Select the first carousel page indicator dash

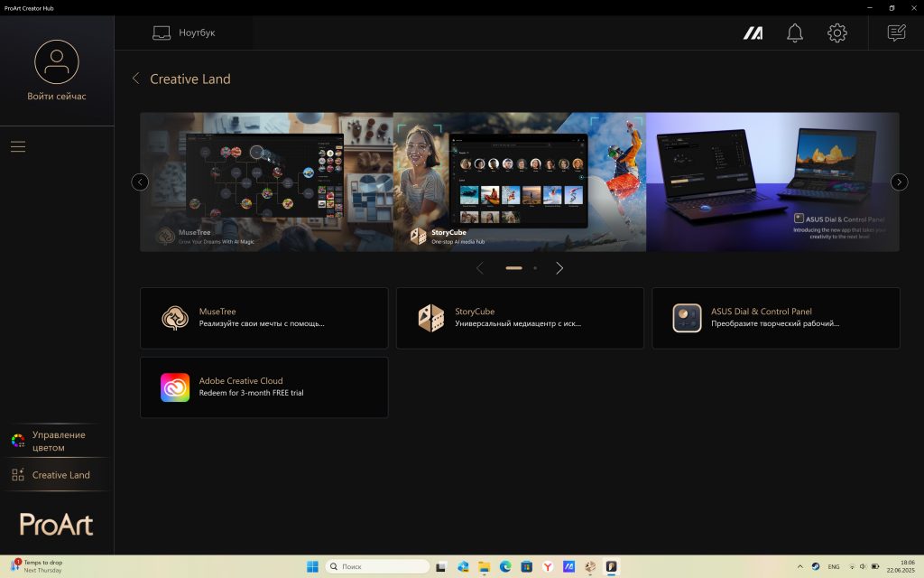tap(513, 267)
